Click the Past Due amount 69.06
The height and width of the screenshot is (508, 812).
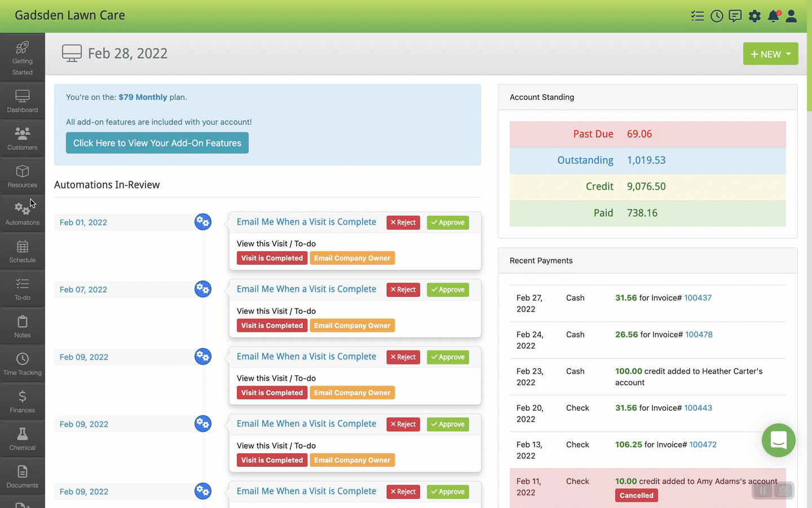(x=639, y=134)
